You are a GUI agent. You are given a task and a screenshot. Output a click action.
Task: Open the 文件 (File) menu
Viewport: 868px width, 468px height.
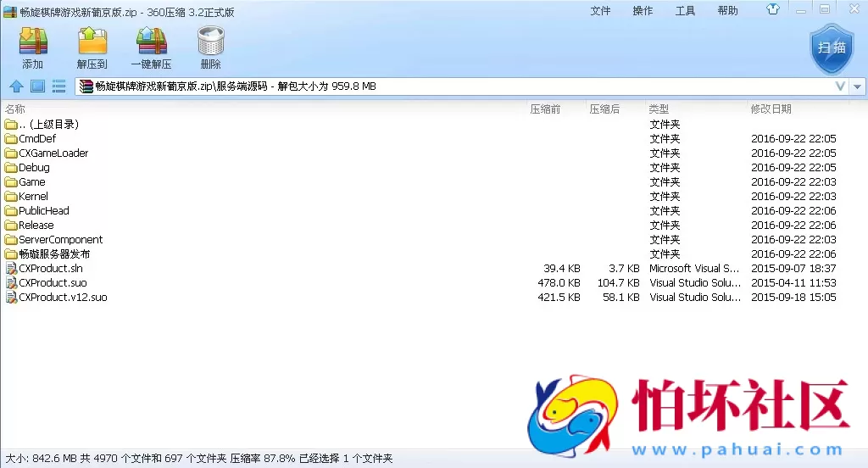(x=600, y=11)
